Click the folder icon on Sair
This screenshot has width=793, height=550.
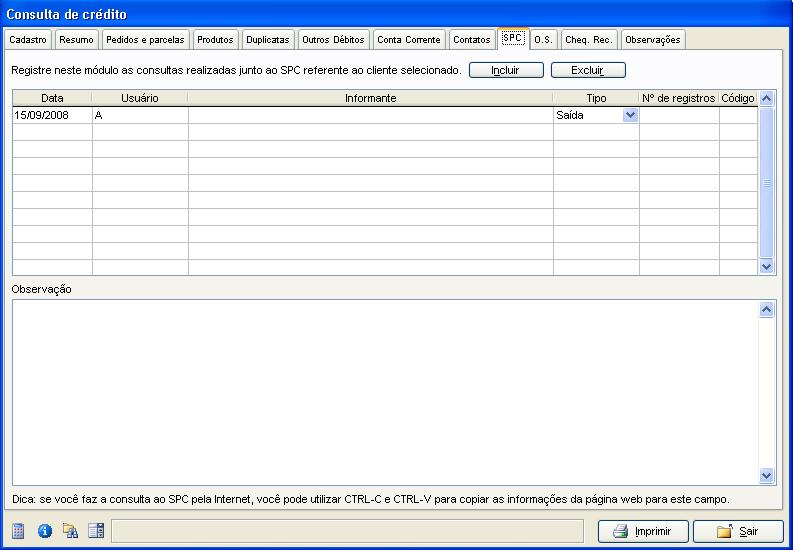coord(725,531)
